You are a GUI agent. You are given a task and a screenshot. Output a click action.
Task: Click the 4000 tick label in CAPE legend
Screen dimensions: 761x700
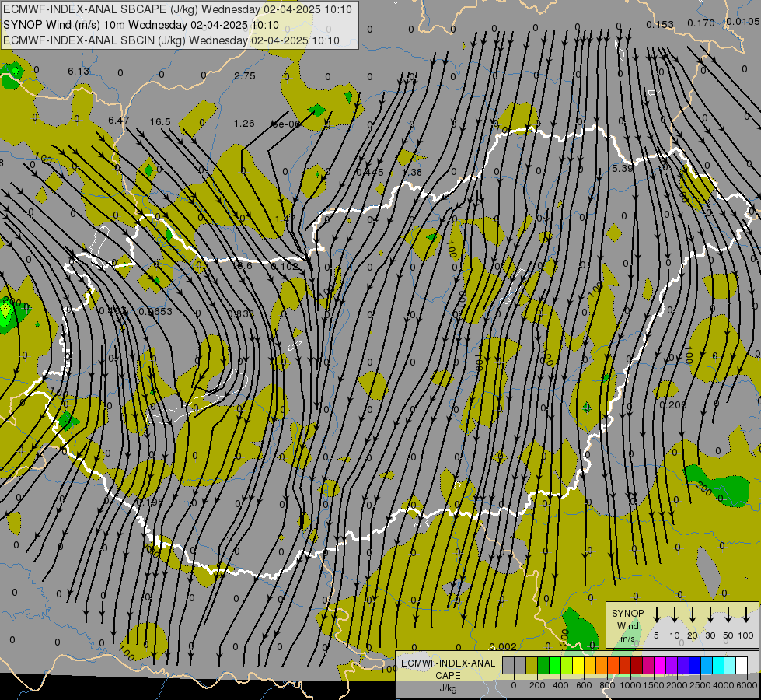pos(723,685)
